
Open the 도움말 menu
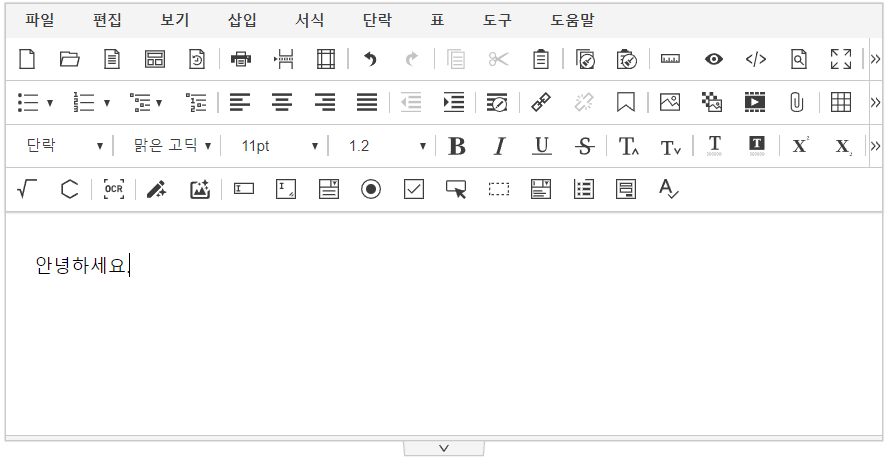coord(572,19)
